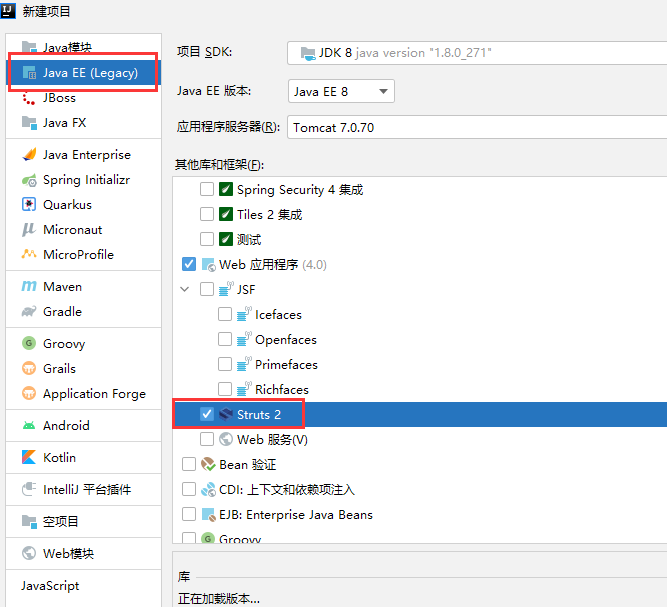
Task: Check the Richfaces checkbox
Action: [x=225, y=389]
